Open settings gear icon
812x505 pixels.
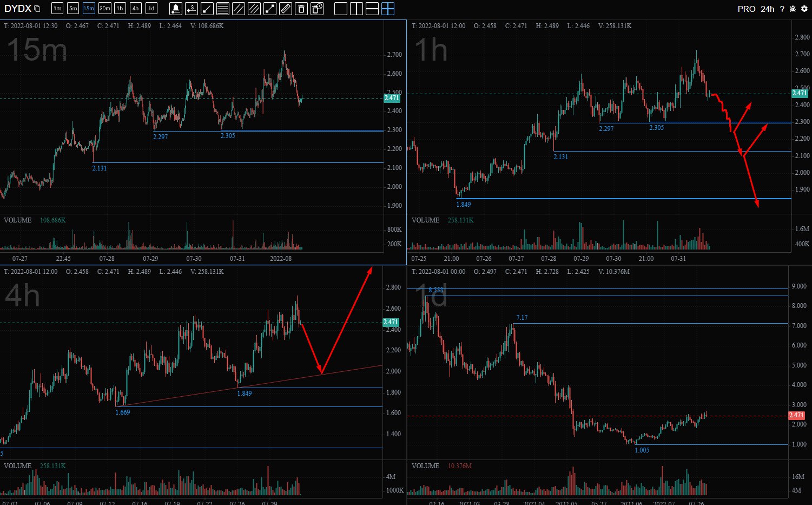pos(804,9)
